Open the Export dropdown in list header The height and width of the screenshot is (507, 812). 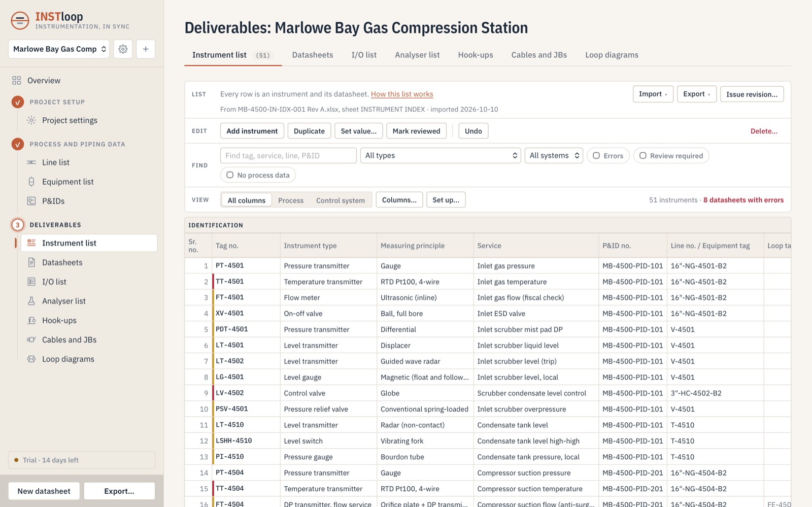(x=697, y=94)
